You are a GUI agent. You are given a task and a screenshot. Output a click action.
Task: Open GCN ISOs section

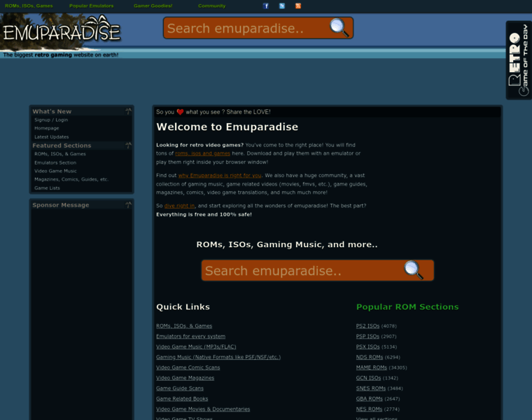click(x=368, y=378)
